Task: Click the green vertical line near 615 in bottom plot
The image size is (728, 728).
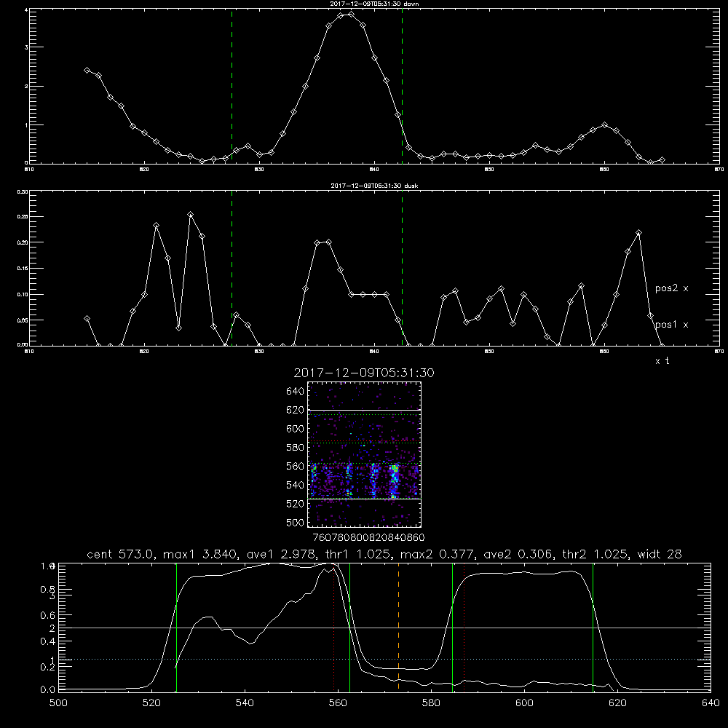Action: 593,627
